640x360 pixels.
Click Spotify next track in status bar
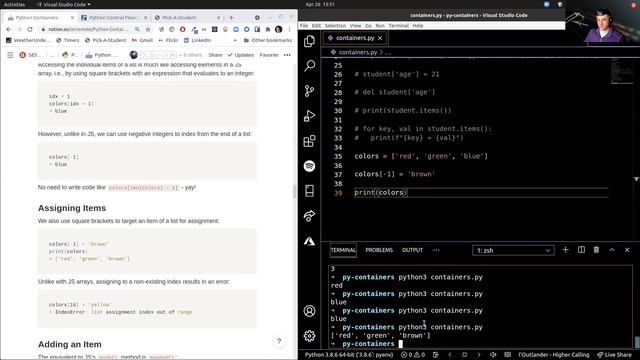point(479,355)
